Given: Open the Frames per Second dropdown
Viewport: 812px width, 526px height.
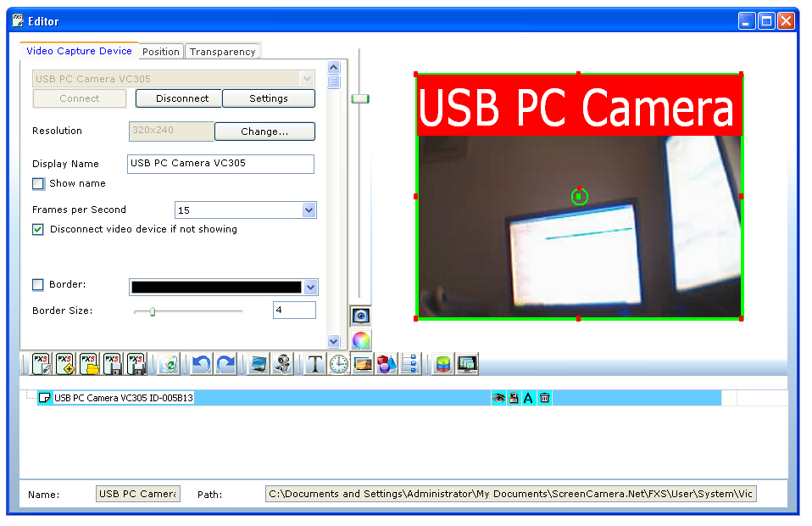Looking at the screenshot, I should (309, 210).
